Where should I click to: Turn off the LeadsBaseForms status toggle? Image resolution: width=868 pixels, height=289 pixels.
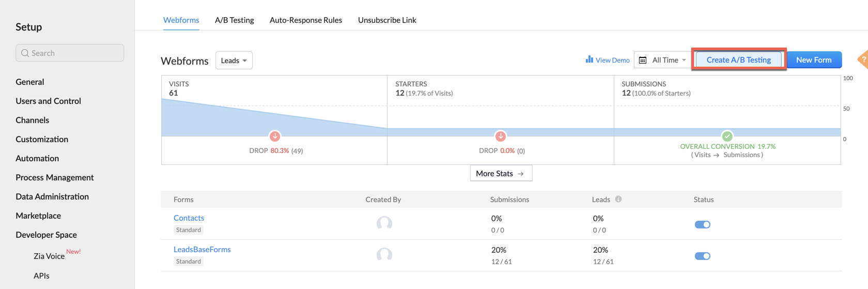click(x=702, y=256)
